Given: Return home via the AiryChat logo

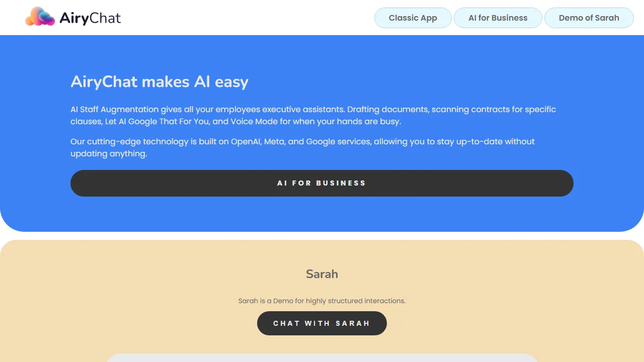Looking at the screenshot, I should point(73,17).
